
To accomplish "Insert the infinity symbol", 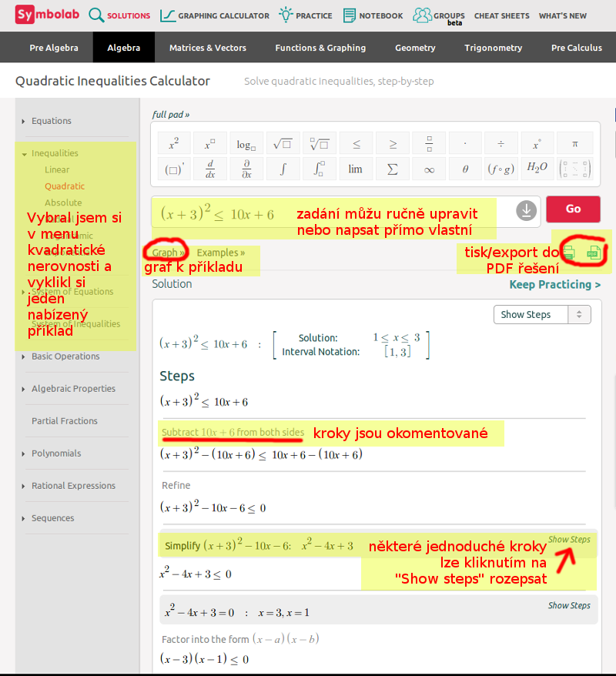I will pyautogui.click(x=429, y=169).
